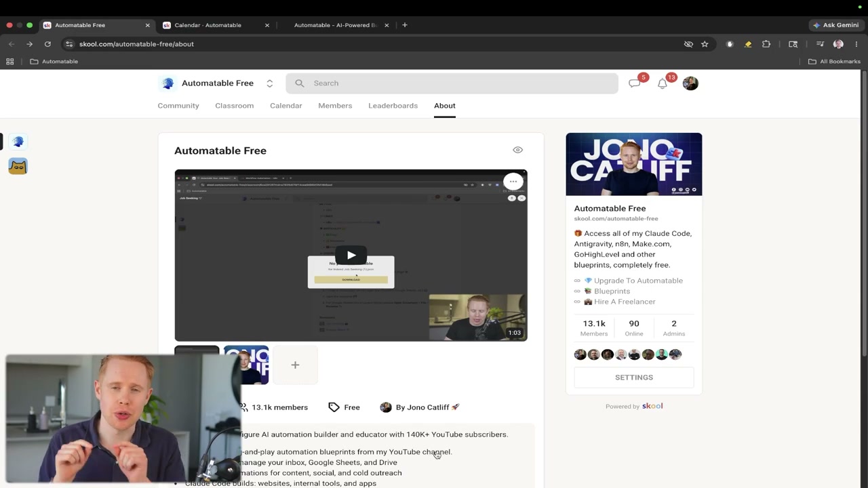Open the Chrome media controls icon

pos(820,44)
